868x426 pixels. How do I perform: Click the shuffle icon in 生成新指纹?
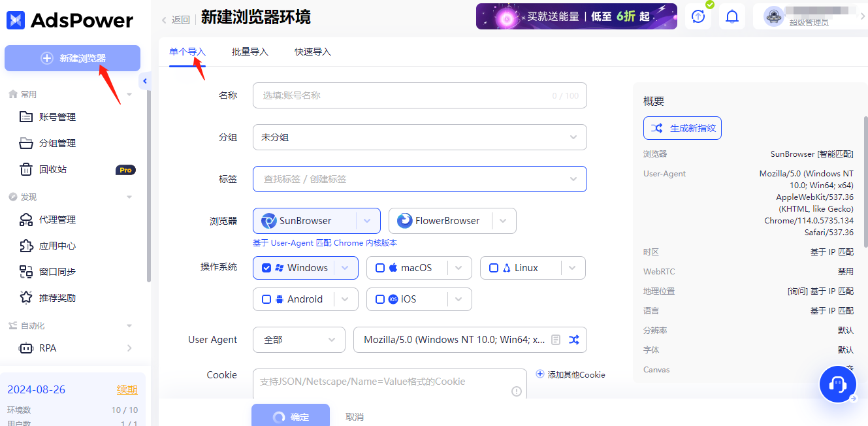coord(657,128)
